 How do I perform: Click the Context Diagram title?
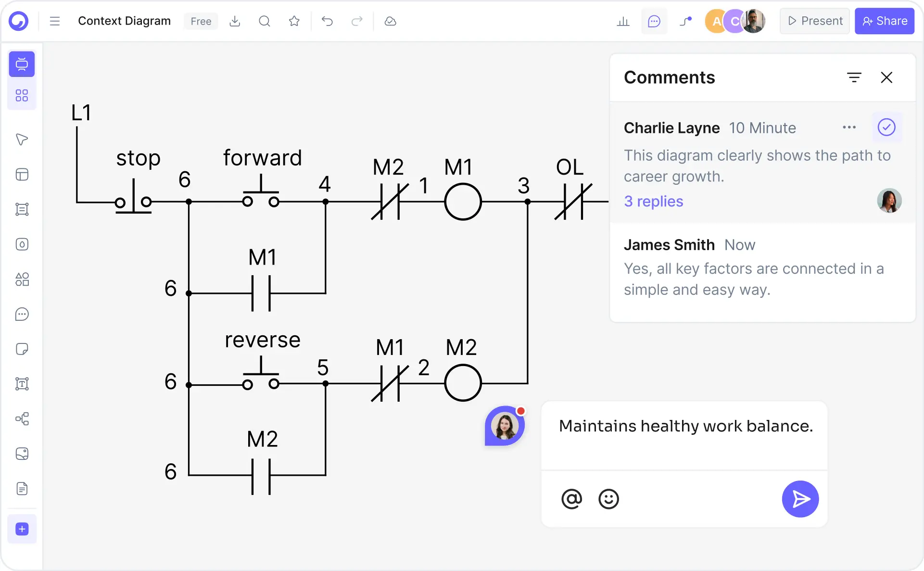click(x=125, y=21)
